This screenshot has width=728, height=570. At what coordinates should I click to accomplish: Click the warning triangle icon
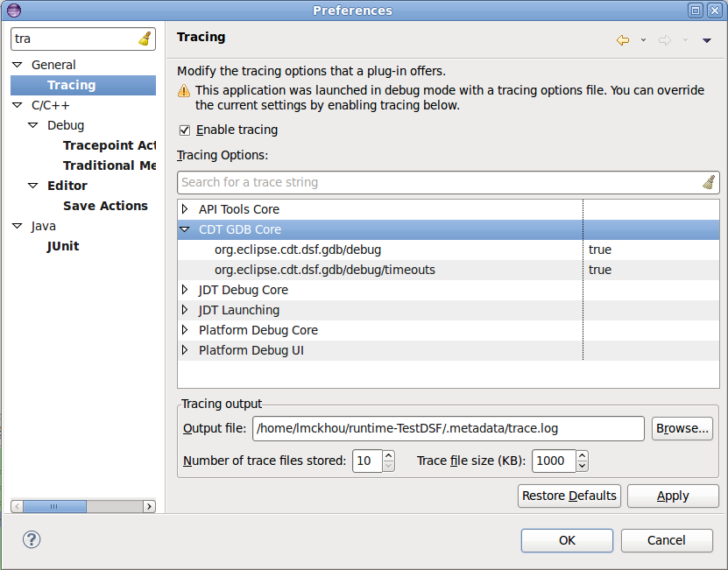184,90
